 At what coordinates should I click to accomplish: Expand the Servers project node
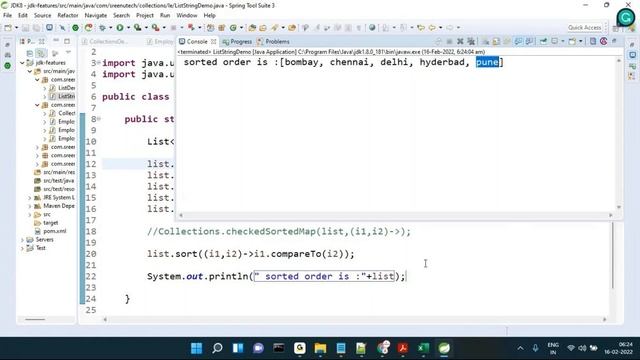coord(22,240)
